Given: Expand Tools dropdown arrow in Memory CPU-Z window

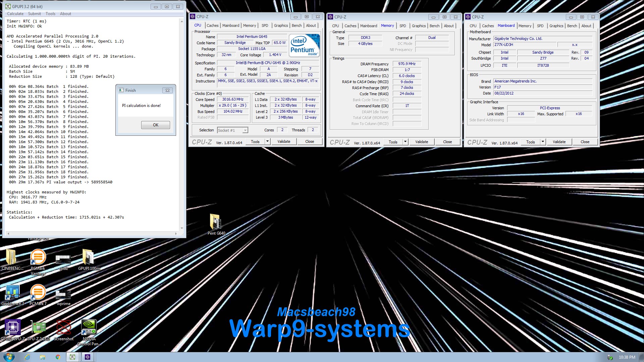Looking at the screenshot, I should (x=405, y=142).
